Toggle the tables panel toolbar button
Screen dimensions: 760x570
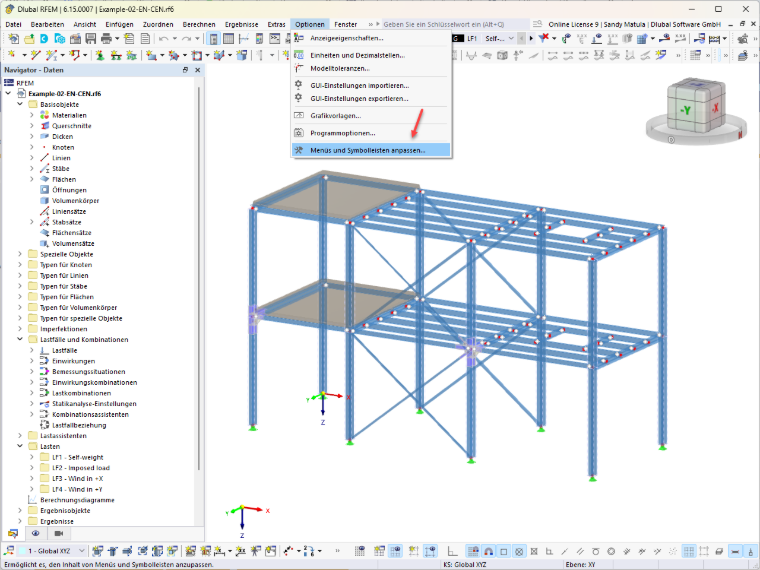click(x=228, y=38)
